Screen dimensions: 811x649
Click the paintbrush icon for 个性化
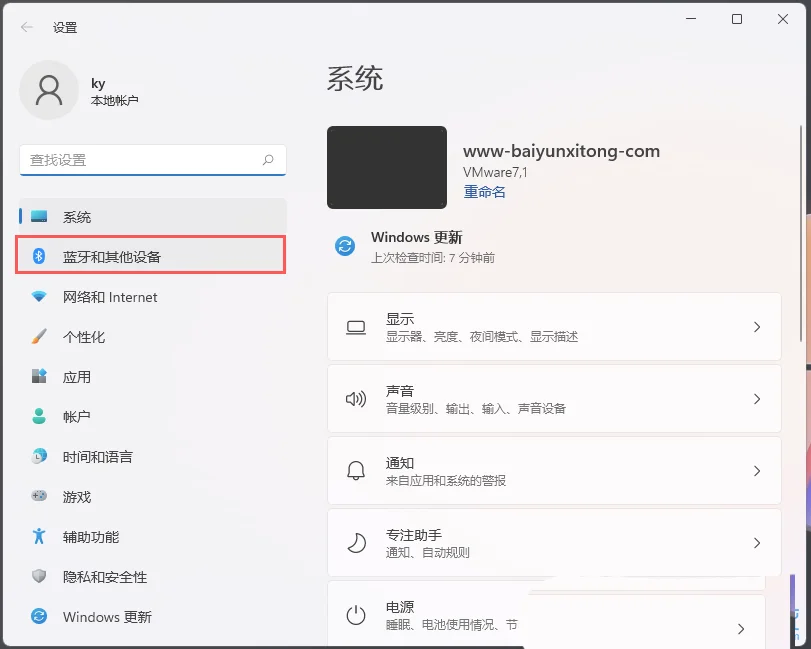[39, 337]
